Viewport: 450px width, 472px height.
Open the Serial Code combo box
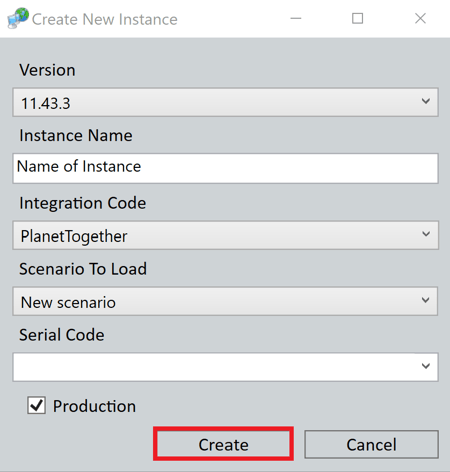click(x=225, y=367)
